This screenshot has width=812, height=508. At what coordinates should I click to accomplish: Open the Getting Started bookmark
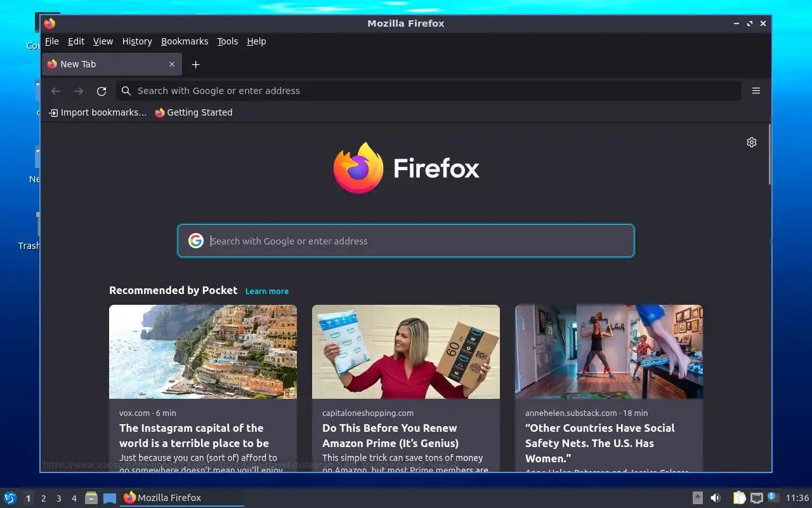point(193,112)
